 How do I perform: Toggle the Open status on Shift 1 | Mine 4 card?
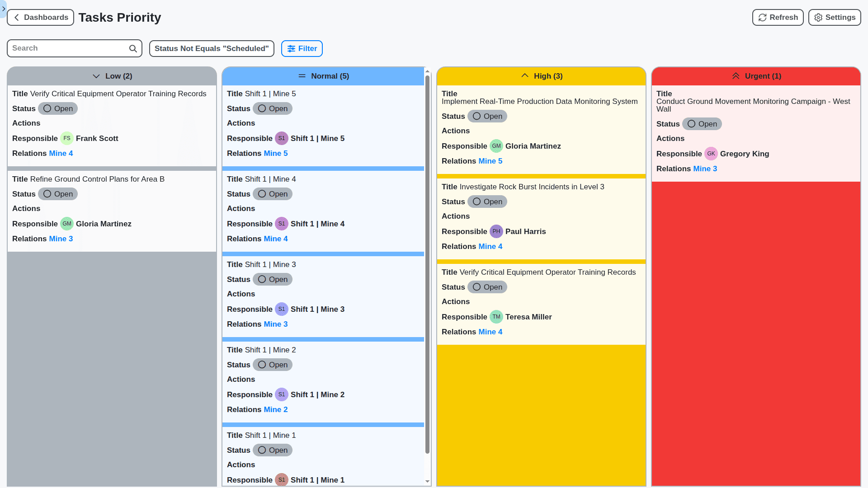(272, 194)
